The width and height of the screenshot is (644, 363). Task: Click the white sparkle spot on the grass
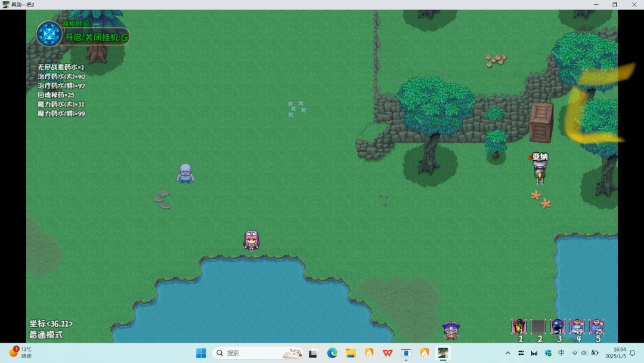[x=296, y=109]
